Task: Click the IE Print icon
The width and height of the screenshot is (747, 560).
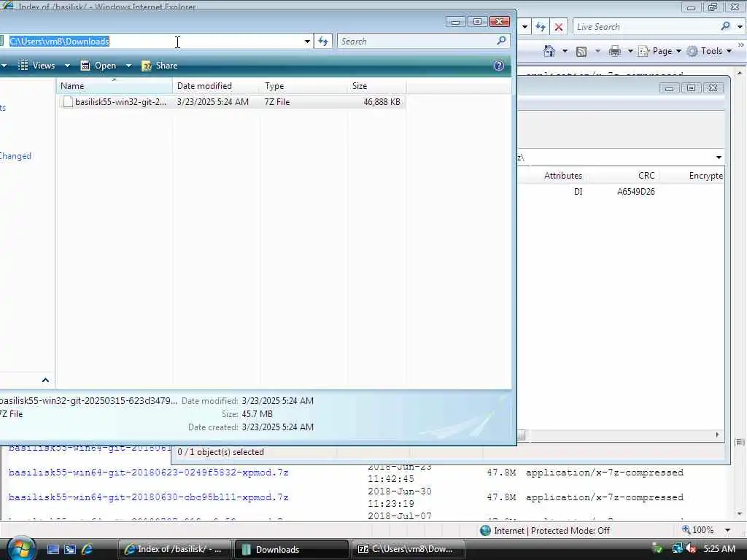Action: pos(614,51)
